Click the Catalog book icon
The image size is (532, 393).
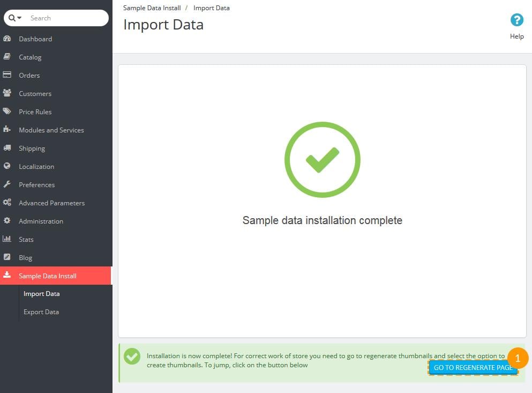coord(7,57)
